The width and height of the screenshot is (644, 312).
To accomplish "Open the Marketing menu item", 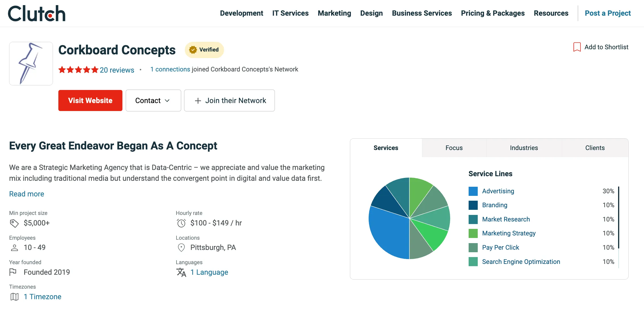I will (334, 13).
